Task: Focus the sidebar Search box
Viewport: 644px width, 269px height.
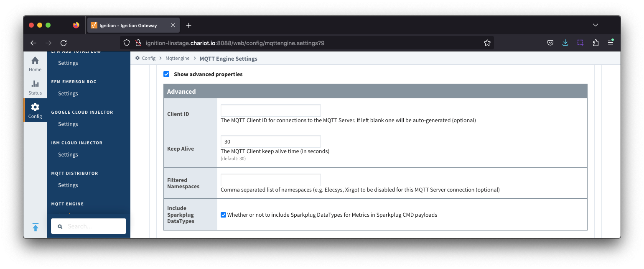Action: point(89,226)
